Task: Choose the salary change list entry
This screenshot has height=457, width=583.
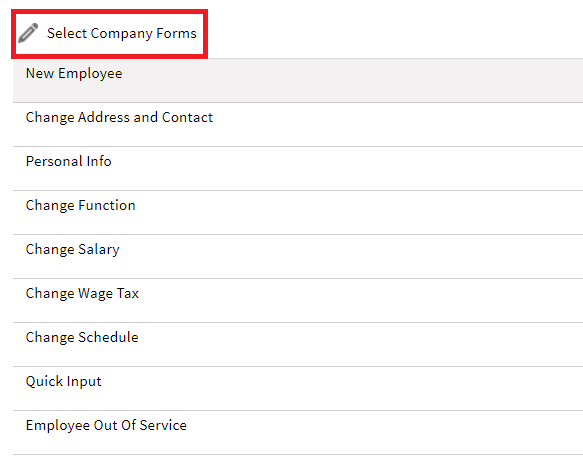Action: point(298,257)
